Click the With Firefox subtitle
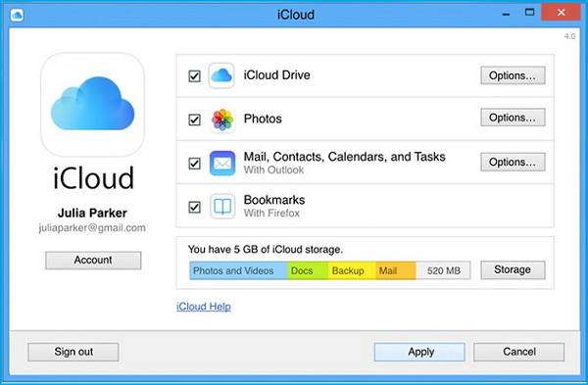The height and width of the screenshot is (385, 588). tap(271, 214)
